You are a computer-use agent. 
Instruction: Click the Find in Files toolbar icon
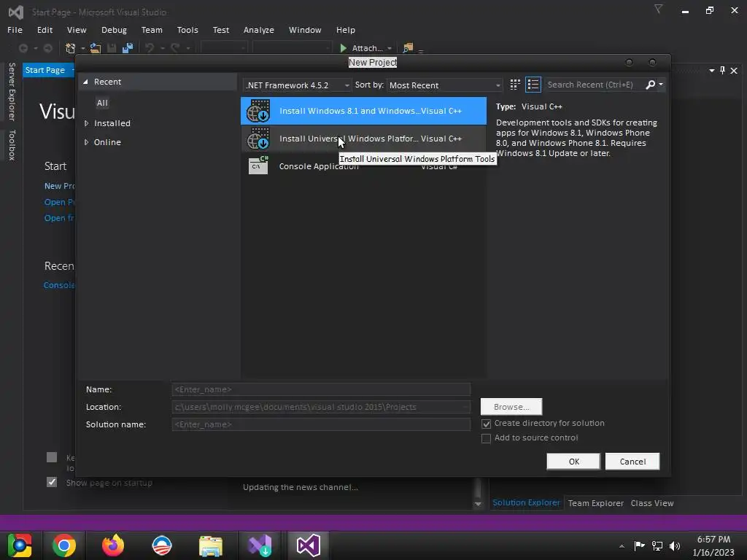point(408,48)
